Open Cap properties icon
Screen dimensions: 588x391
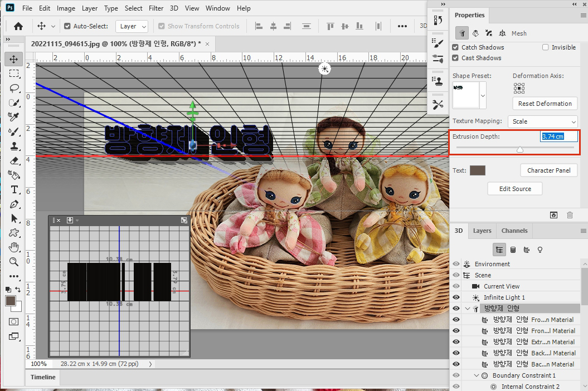pos(489,33)
